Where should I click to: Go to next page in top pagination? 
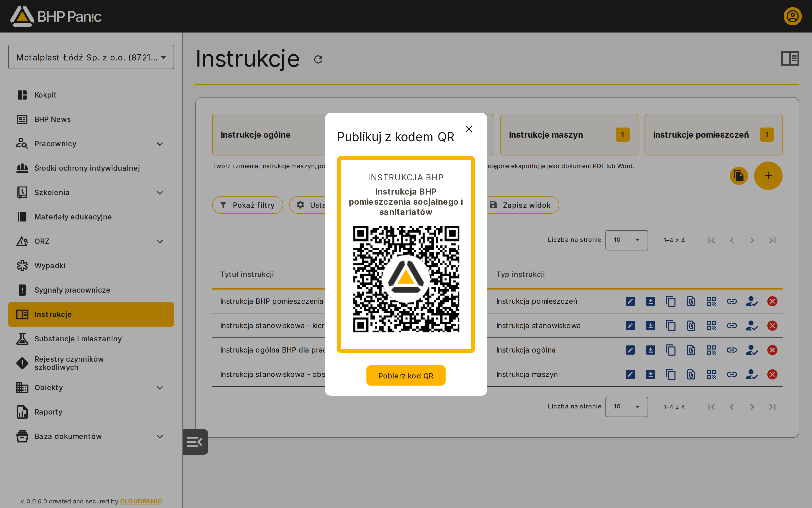tap(752, 240)
